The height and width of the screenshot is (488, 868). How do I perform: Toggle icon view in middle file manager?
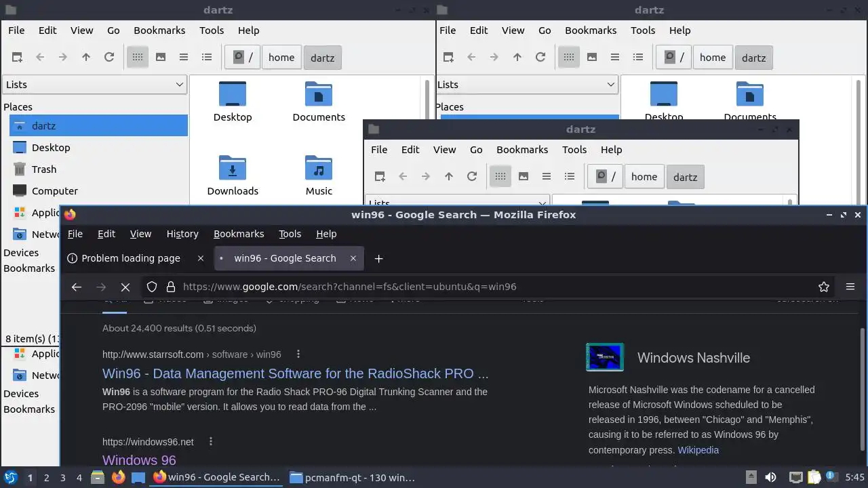(500, 177)
